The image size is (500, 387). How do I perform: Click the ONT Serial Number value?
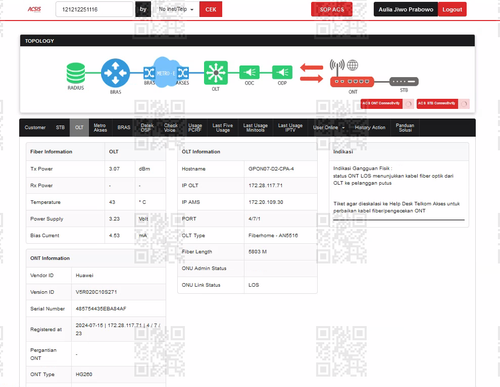tap(101, 309)
